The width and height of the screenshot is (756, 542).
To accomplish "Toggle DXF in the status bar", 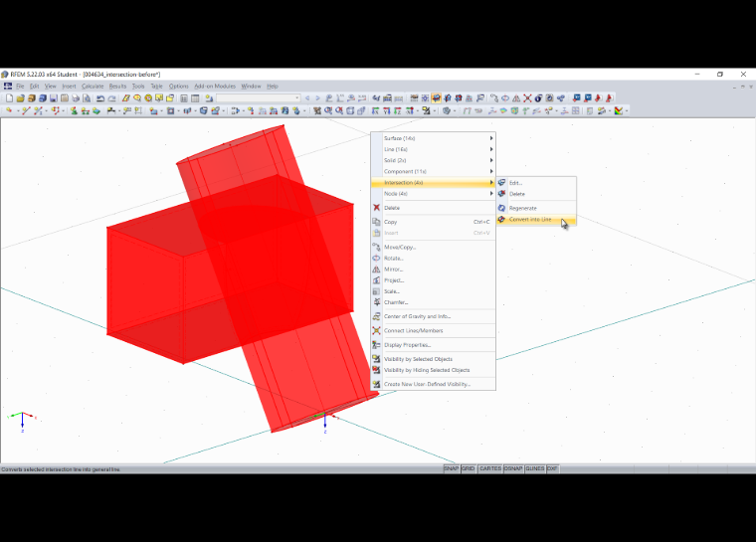I will pyautogui.click(x=552, y=468).
